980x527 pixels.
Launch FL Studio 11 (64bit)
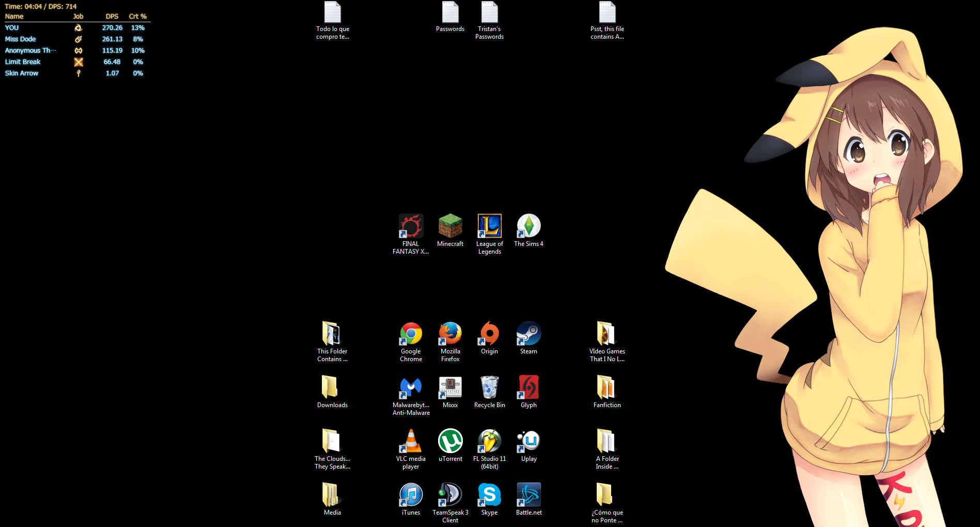tap(489, 449)
